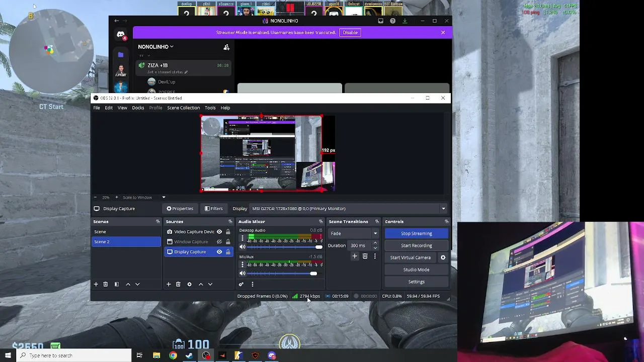The height and width of the screenshot is (362, 644).
Task: Toggle lock on Window Capture source
Action: (228, 242)
